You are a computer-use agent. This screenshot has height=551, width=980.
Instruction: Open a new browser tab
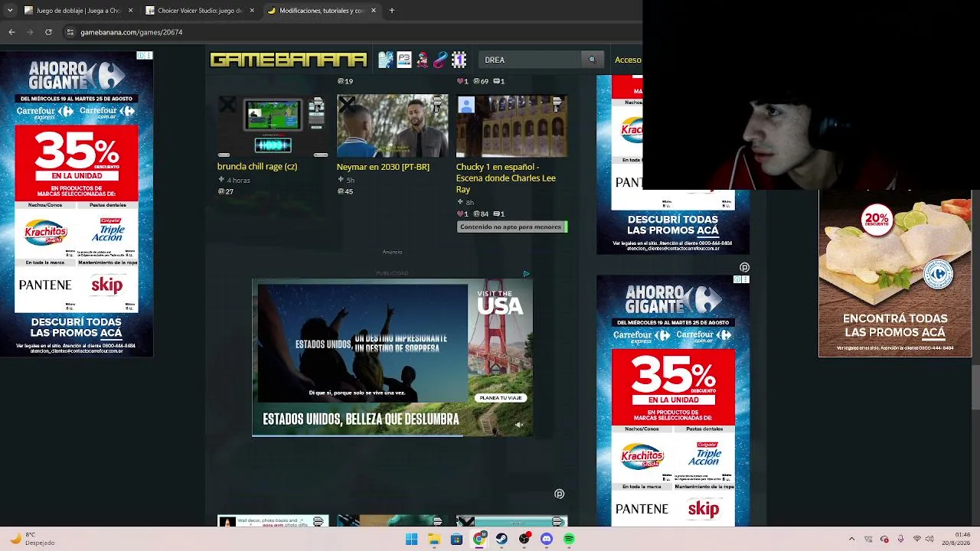(391, 11)
